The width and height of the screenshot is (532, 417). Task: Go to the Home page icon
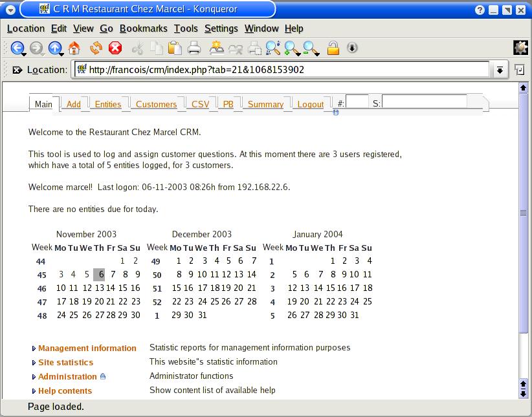[74, 48]
